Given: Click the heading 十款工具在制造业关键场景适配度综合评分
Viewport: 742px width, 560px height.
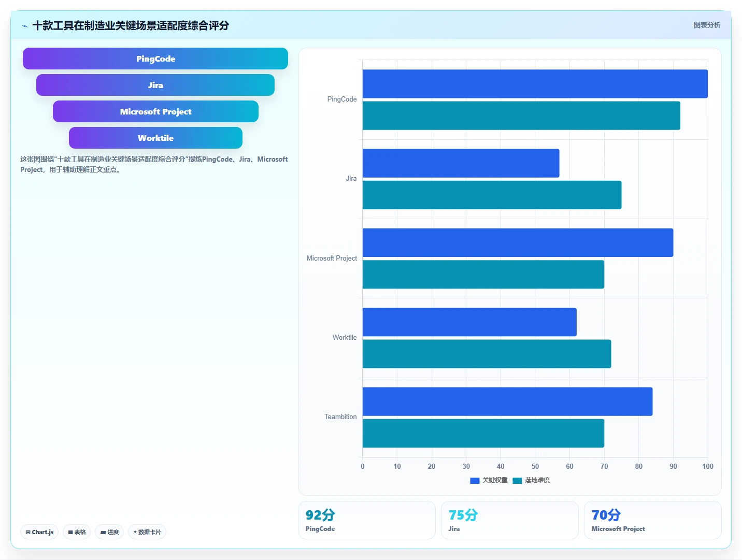Looking at the screenshot, I should (x=131, y=25).
